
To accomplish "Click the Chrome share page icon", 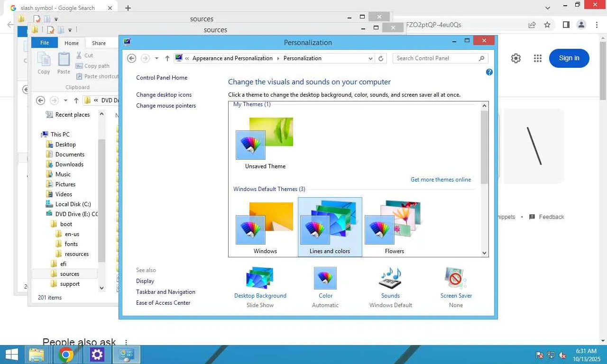I will 532,25.
